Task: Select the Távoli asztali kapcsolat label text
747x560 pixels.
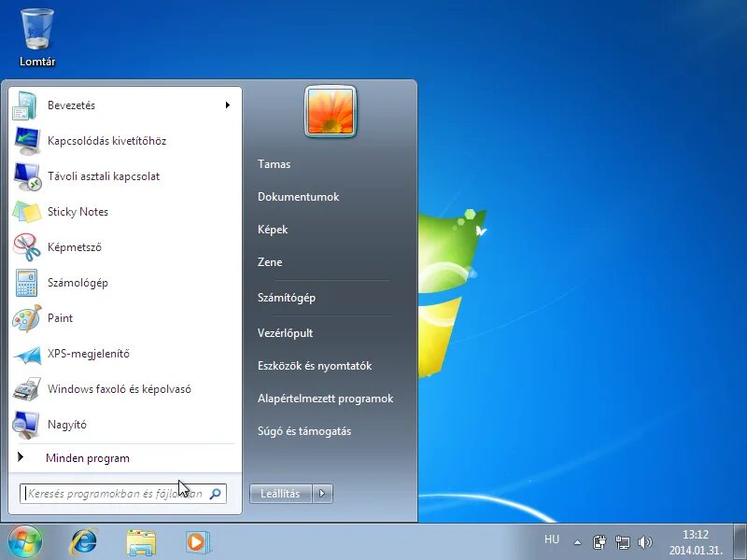Action: tap(104, 176)
